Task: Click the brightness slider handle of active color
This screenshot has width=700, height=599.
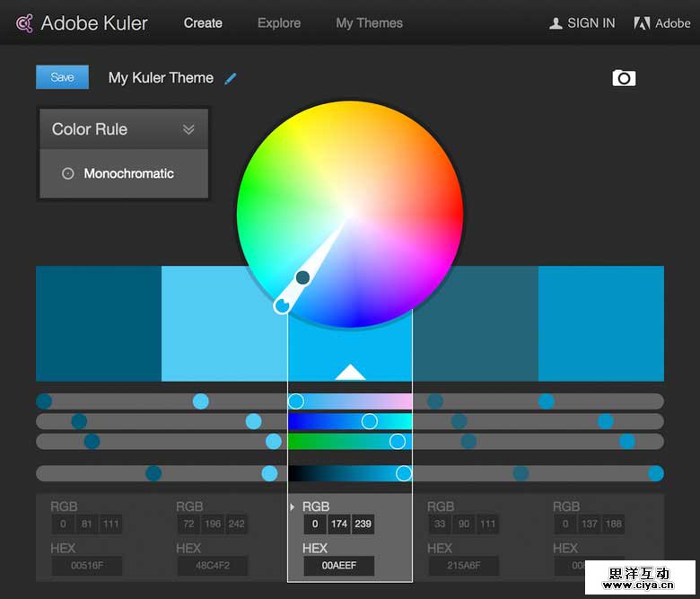Action: coord(404,473)
